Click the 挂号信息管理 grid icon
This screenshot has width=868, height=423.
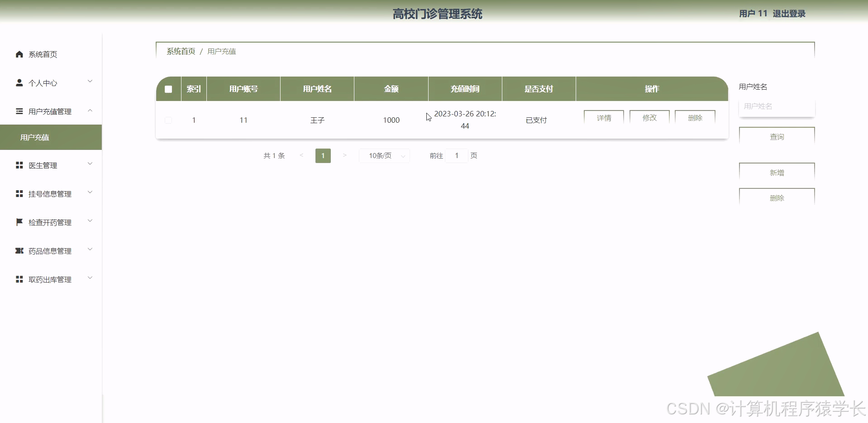pos(19,193)
